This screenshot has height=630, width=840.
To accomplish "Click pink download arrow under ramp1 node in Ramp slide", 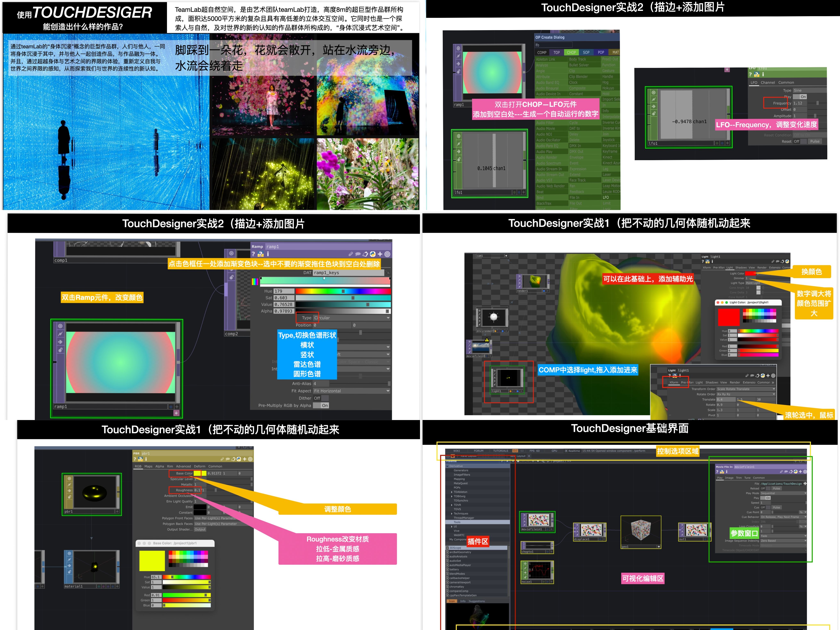I will [x=176, y=413].
